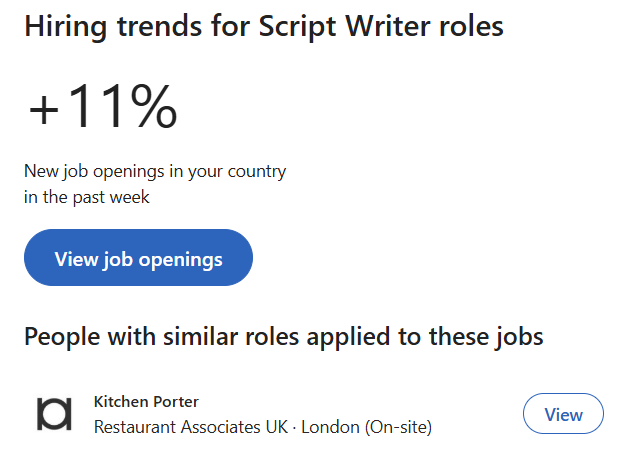
Task: Open the Kitchen Porter listing via its logo
Action: tap(54, 414)
